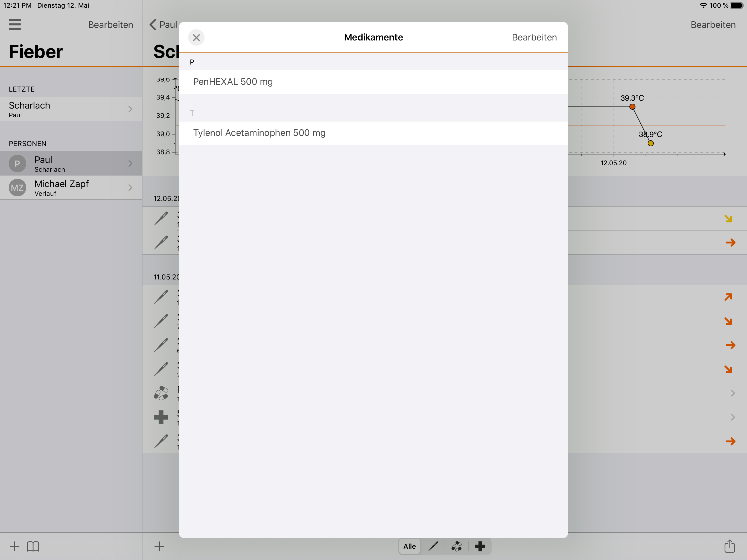747x560 pixels.
Task: Close the Medikamente dialog
Action: (196, 37)
